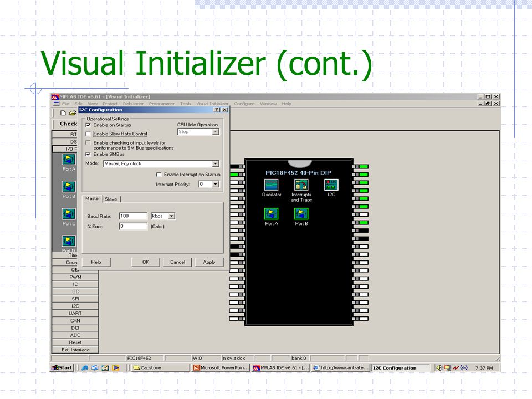532x399 pixels.
Task: Open the baud rate kbps units dropdown
Action: tap(171, 216)
